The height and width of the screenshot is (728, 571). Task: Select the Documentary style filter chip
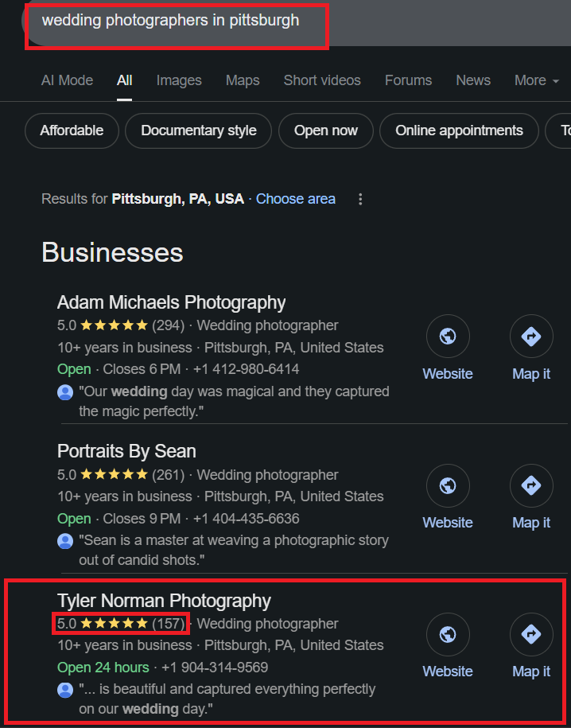click(199, 130)
